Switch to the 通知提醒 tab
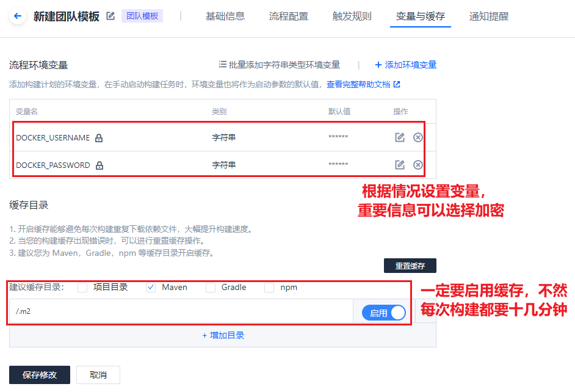The image size is (575, 392). (489, 16)
